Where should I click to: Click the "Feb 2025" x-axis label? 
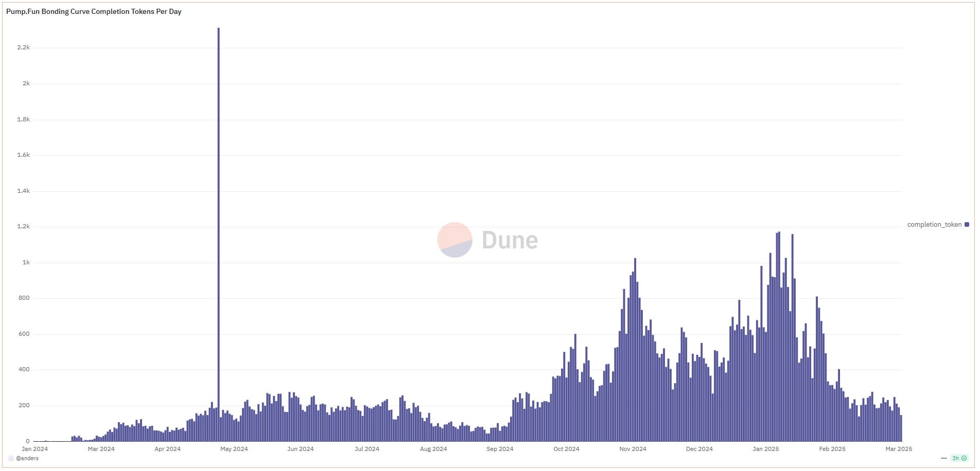pyautogui.click(x=832, y=449)
